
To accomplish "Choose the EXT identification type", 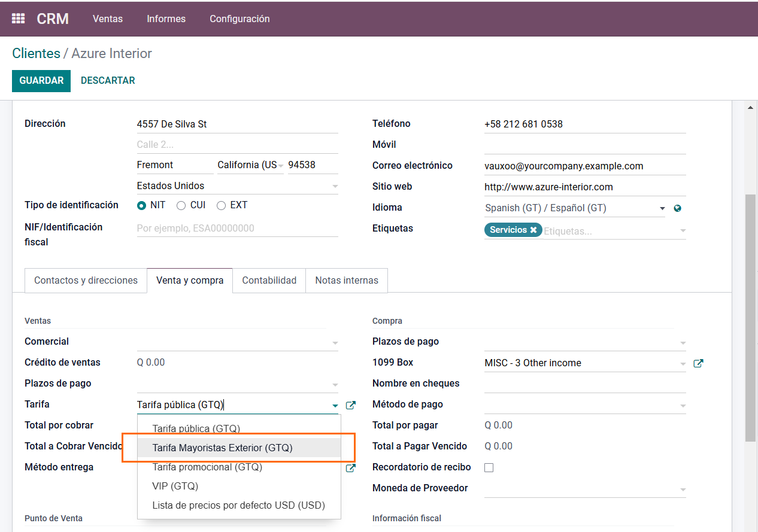I will coord(222,205).
